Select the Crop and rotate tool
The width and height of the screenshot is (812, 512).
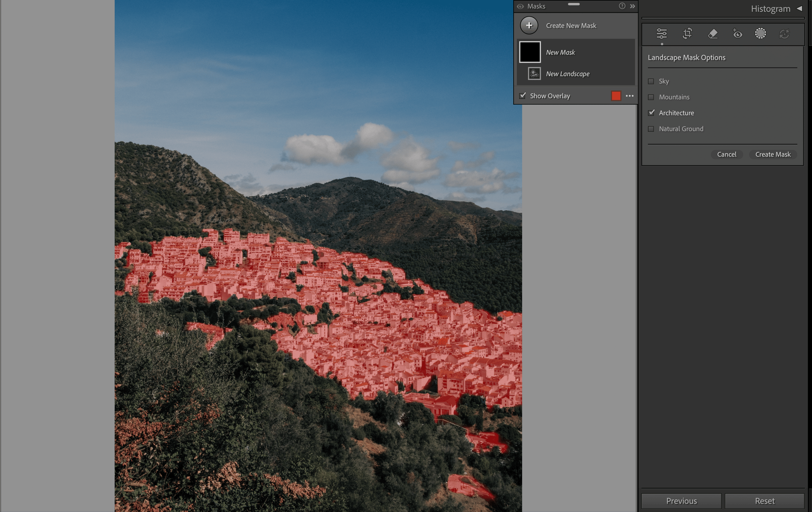tap(687, 34)
